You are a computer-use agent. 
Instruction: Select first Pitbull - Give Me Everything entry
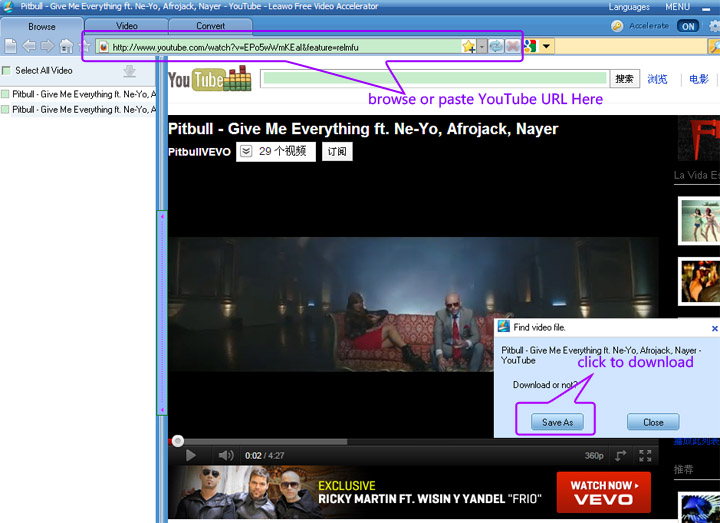(x=84, y=94)
